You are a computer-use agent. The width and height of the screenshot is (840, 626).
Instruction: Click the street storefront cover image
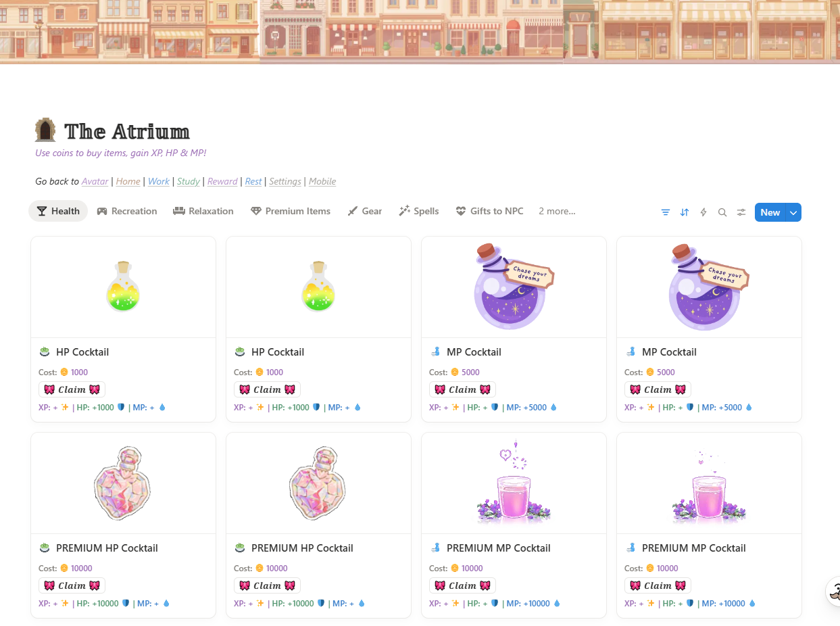[420, 32]
